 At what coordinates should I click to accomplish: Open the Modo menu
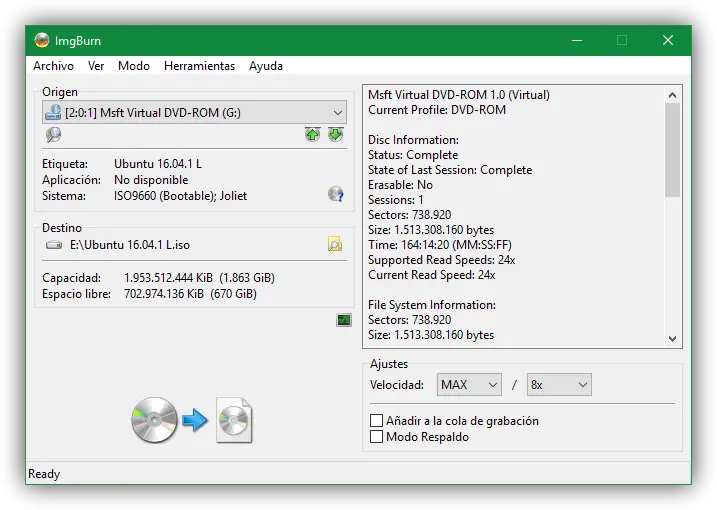134,66
